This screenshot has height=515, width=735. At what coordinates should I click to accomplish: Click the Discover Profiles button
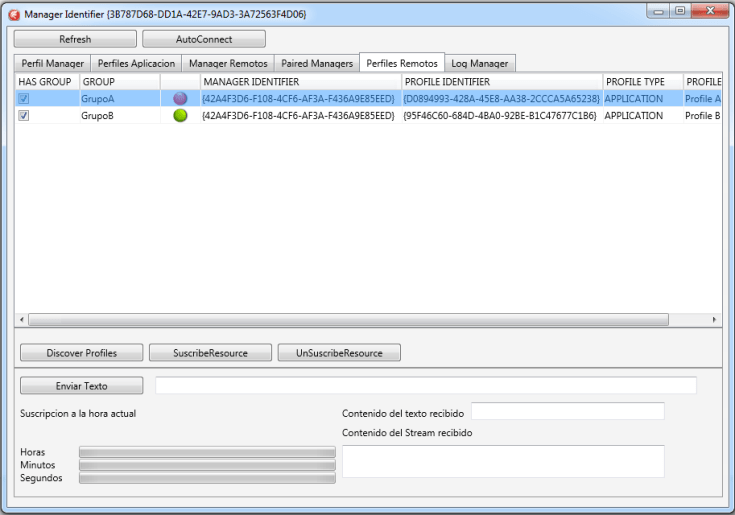coord(81,352)
